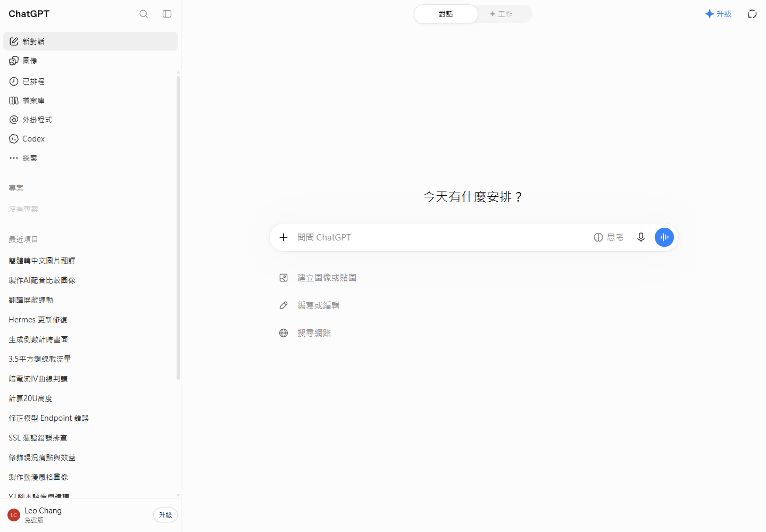Screen dimensions: 766x532
Task: Choose 搜尋網路 suggestion
Action: point(305,333)
